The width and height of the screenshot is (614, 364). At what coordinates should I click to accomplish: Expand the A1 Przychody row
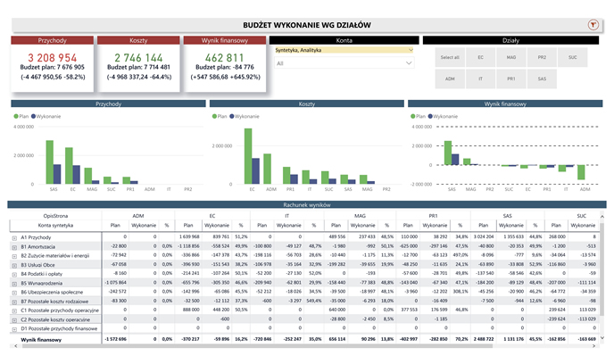15,238
